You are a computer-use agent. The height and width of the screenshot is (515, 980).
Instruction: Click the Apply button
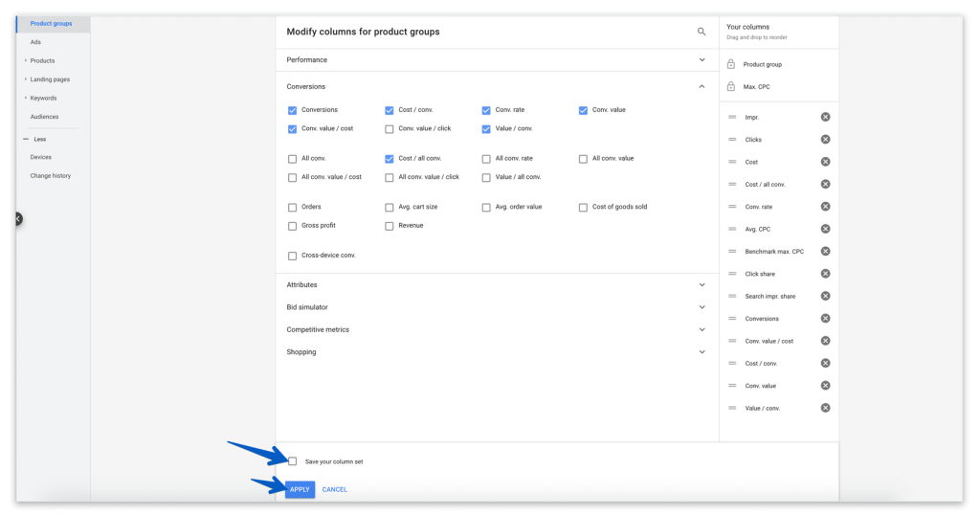300,489
